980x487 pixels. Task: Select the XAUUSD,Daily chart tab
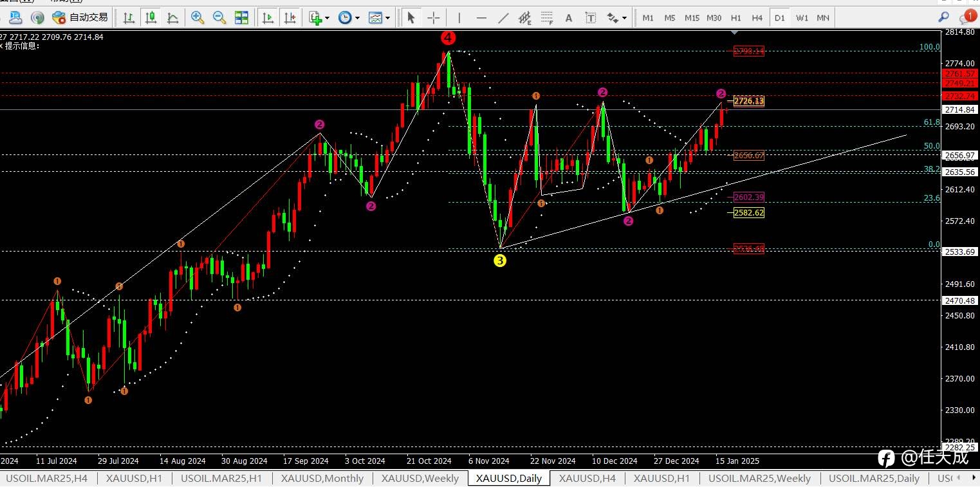point(508,479)
